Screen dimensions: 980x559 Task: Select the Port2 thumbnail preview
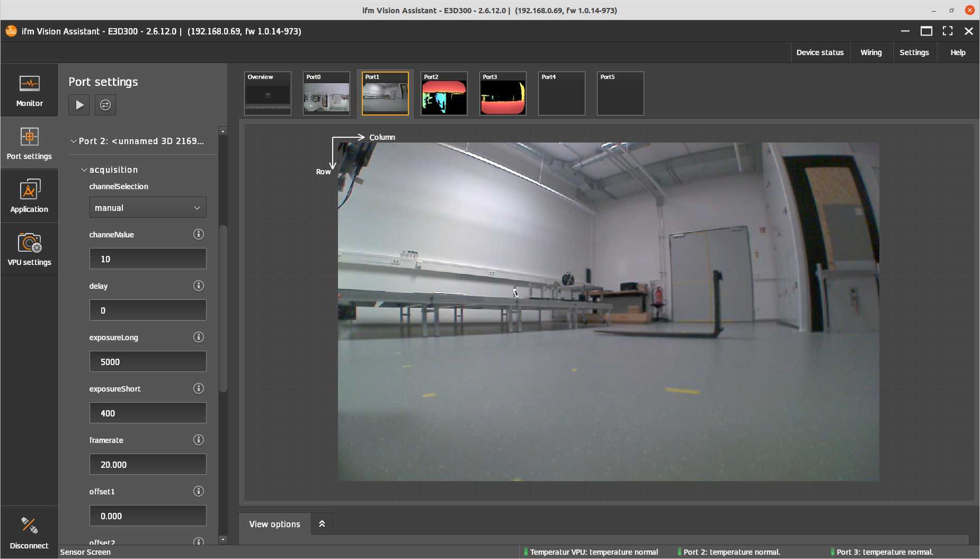[444, 94]
